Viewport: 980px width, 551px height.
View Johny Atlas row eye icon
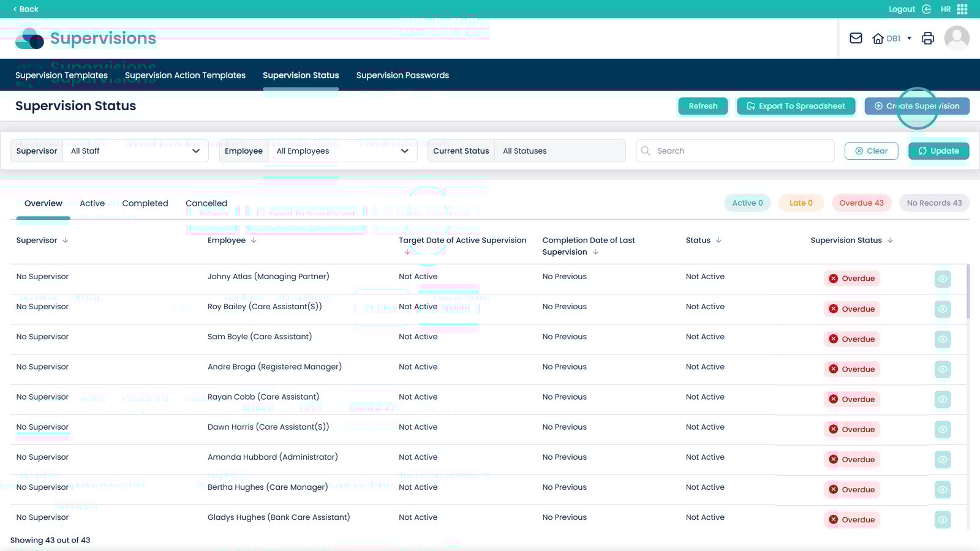coord(943,279)
